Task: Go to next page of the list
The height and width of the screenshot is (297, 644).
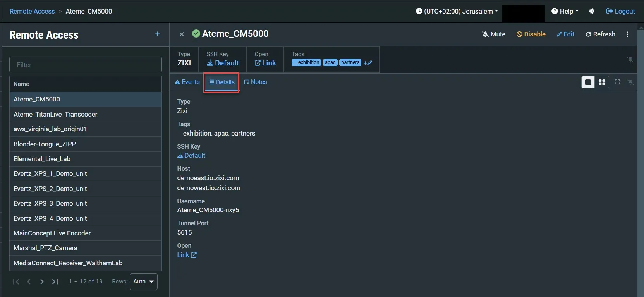Action: click(42, 282)
